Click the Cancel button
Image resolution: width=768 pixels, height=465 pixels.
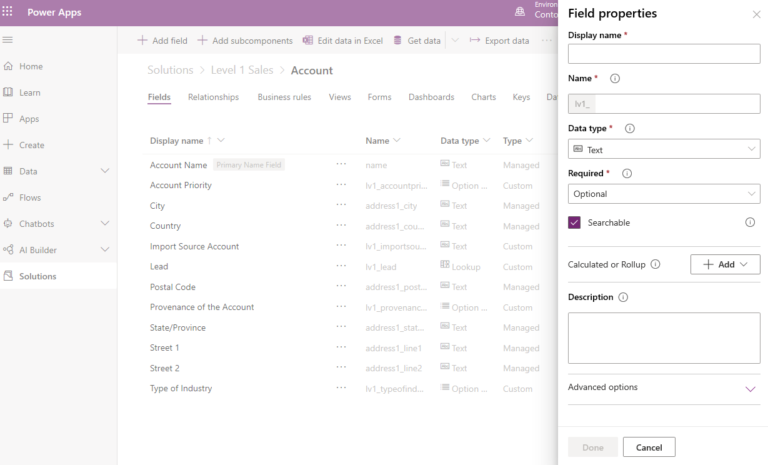point(649,447)
